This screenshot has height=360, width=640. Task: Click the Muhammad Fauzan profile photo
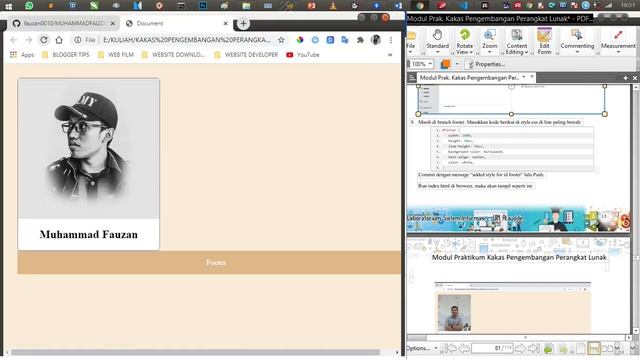[89, 149]
